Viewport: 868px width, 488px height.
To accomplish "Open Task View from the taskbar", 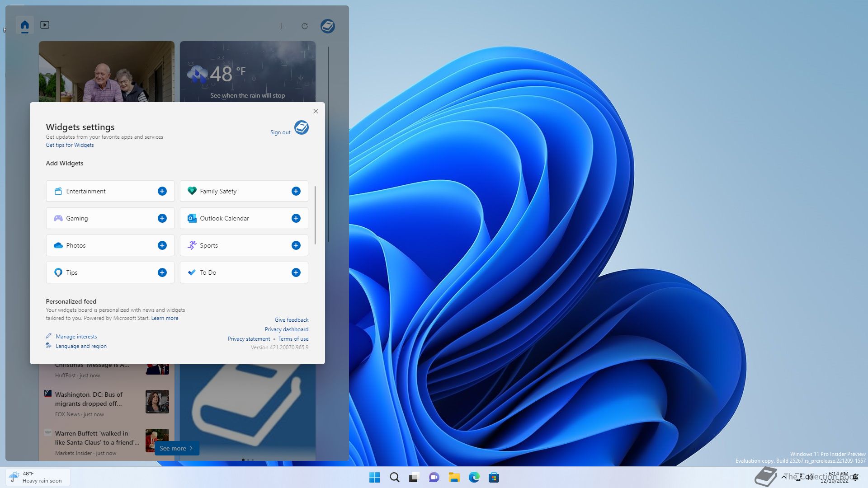I will tap(414, 477).
